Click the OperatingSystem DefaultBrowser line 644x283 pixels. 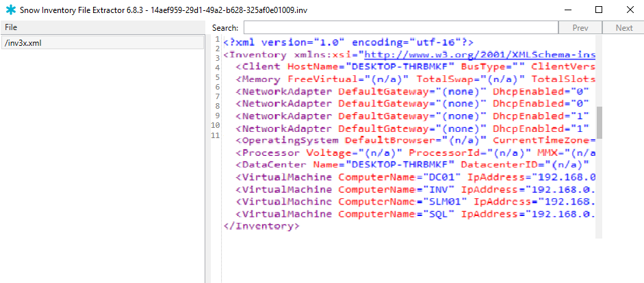pyautogui.click(x=415, y=140)
